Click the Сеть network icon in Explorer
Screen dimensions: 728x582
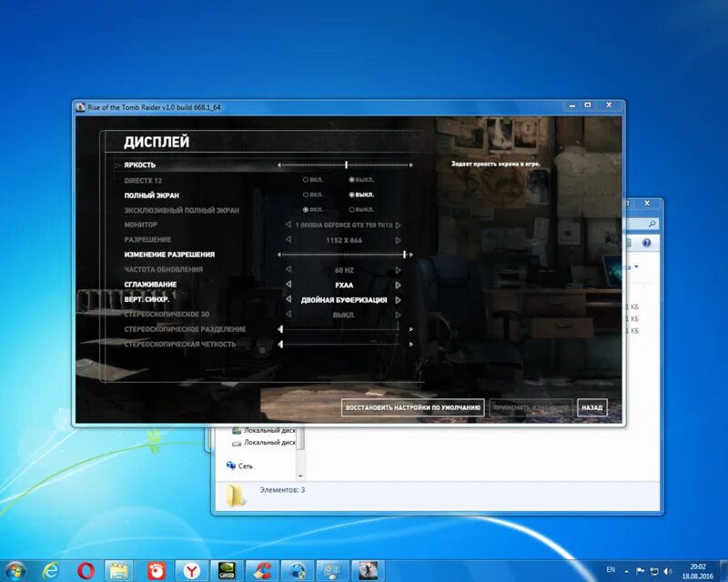(231, 466)
